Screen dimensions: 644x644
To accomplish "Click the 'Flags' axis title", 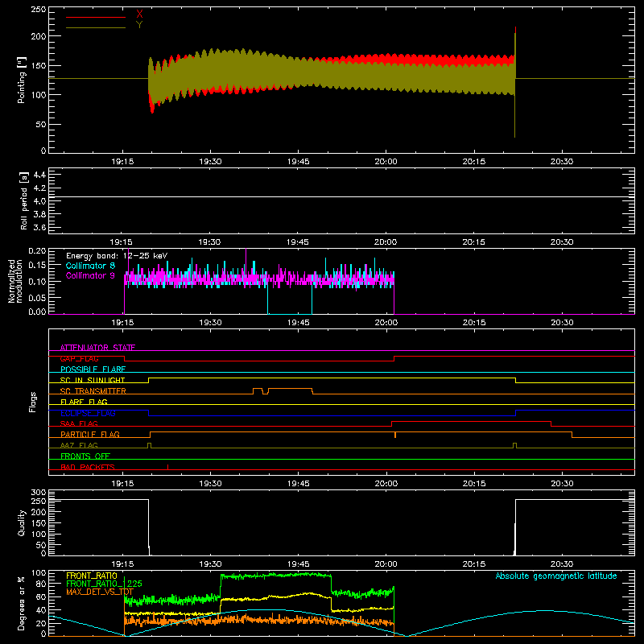I will [33, 402].
